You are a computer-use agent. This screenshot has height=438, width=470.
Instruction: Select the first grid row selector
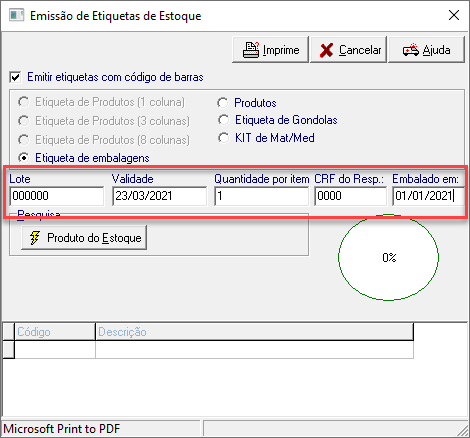coord(8,350)
